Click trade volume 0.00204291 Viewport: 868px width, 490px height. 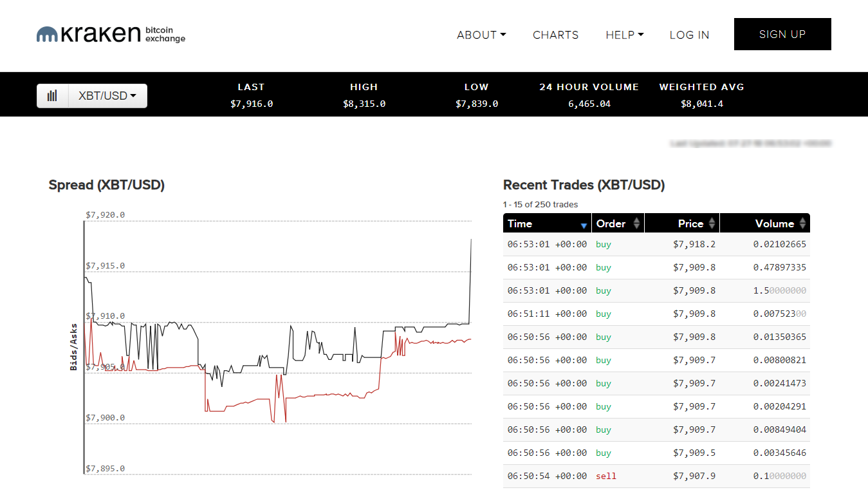pos(780,406)
